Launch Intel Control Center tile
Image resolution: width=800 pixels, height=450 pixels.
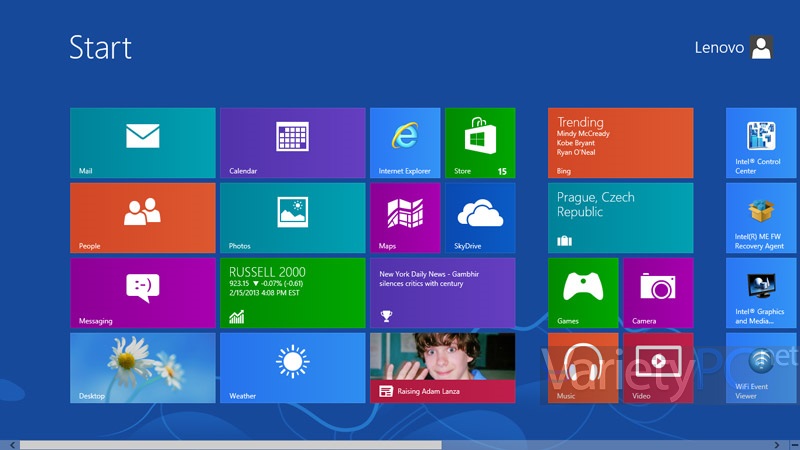click(761, 143)
